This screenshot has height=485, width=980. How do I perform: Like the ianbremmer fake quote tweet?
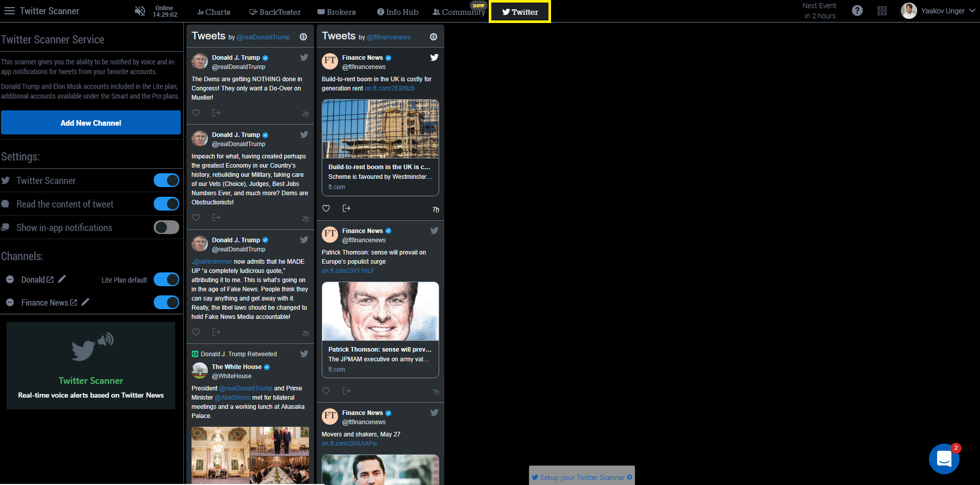click(196, 332)
